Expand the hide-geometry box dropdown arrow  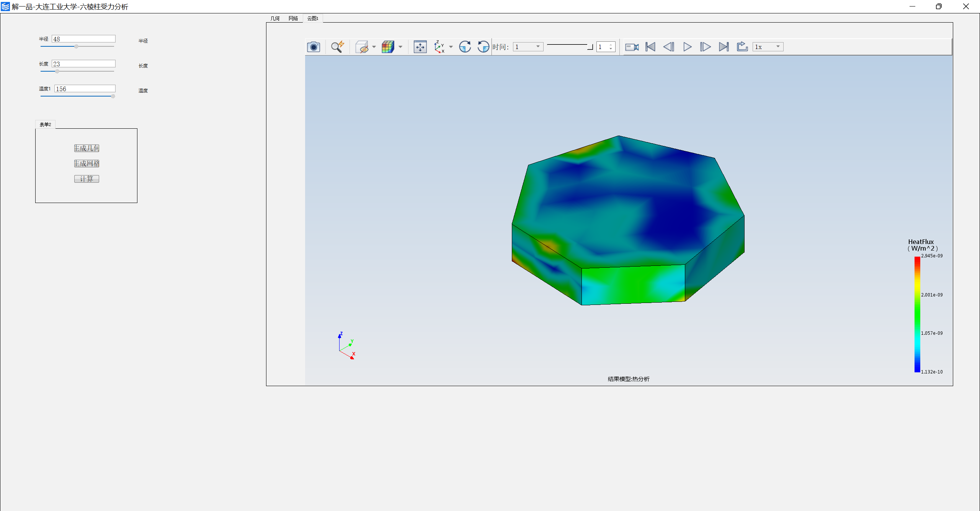pyautogui.click(x=374, y=47)
